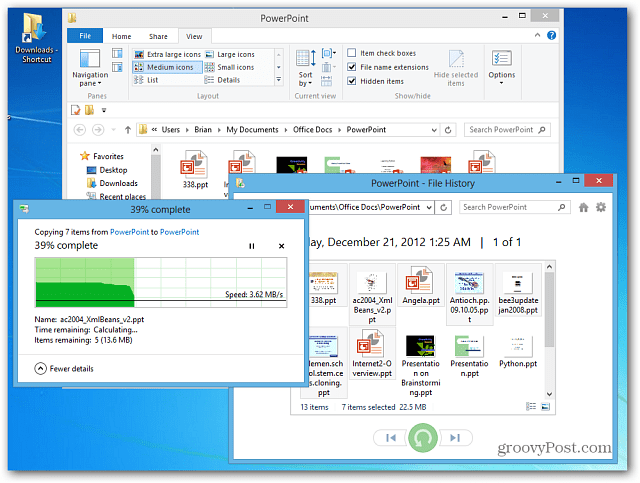Switch File History to details view
This screenshot has height=483, width=640.
531,406
